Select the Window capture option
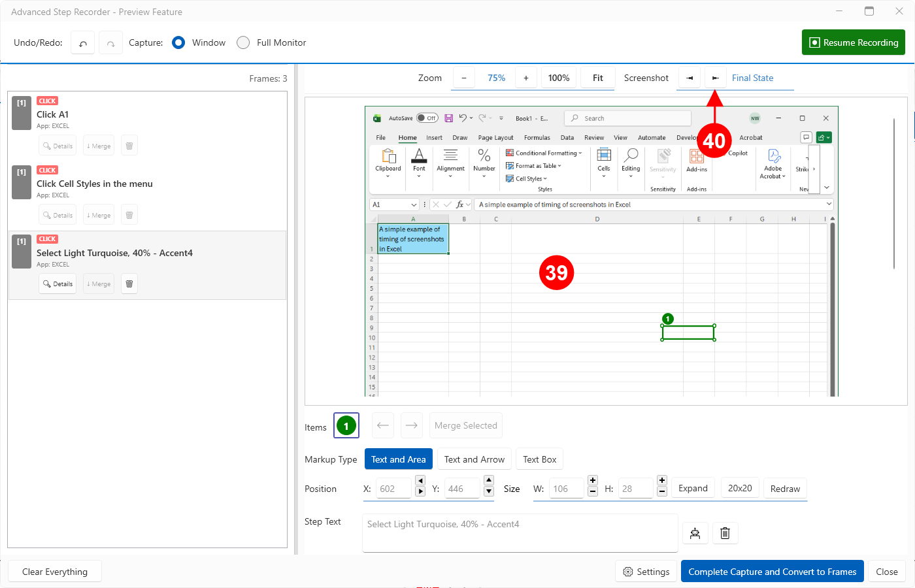 (178, 42)
